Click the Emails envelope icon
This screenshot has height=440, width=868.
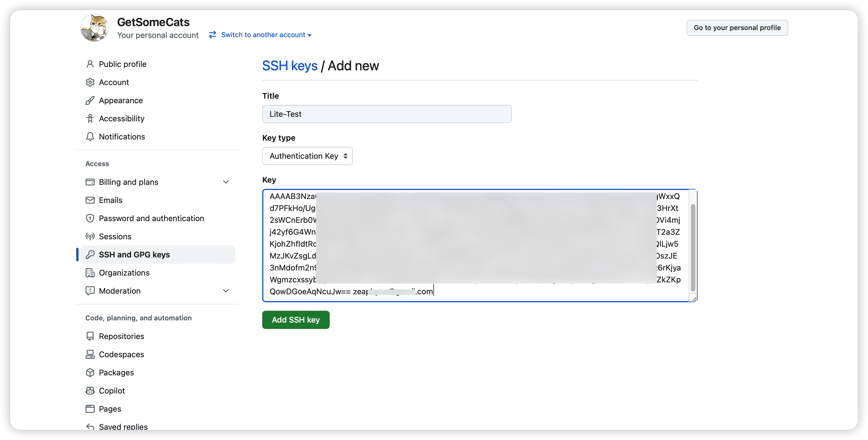point(90,200)
